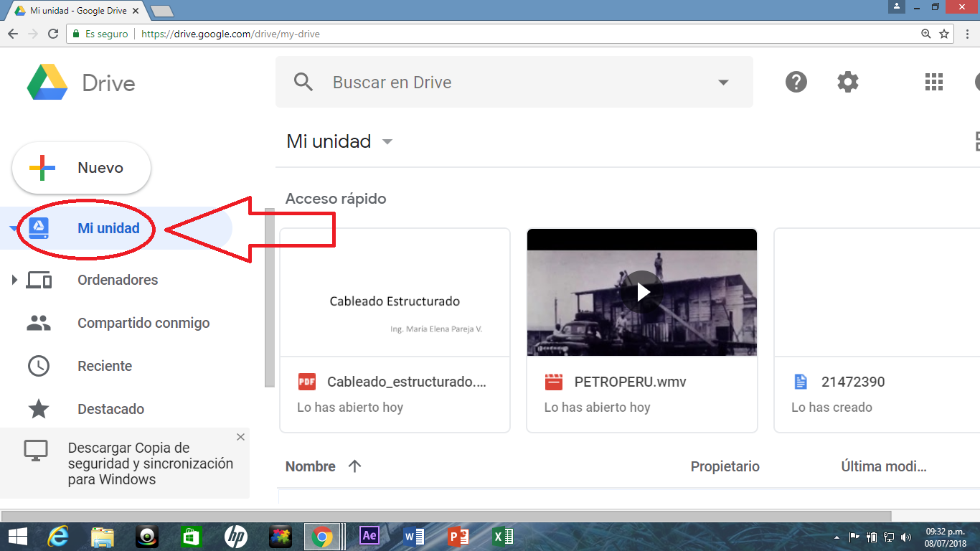Click the Google Drive logo
Viewport: 980px width, 551px height.
[x=47, y=83]
